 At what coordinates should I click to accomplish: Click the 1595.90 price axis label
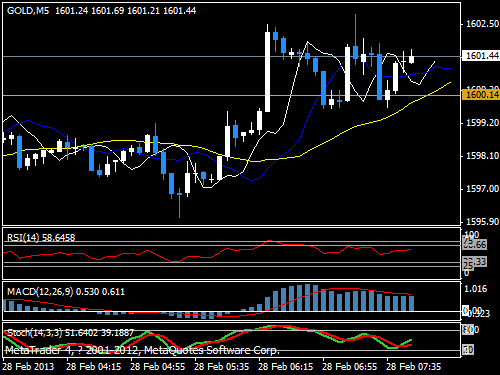click(482, 222)
